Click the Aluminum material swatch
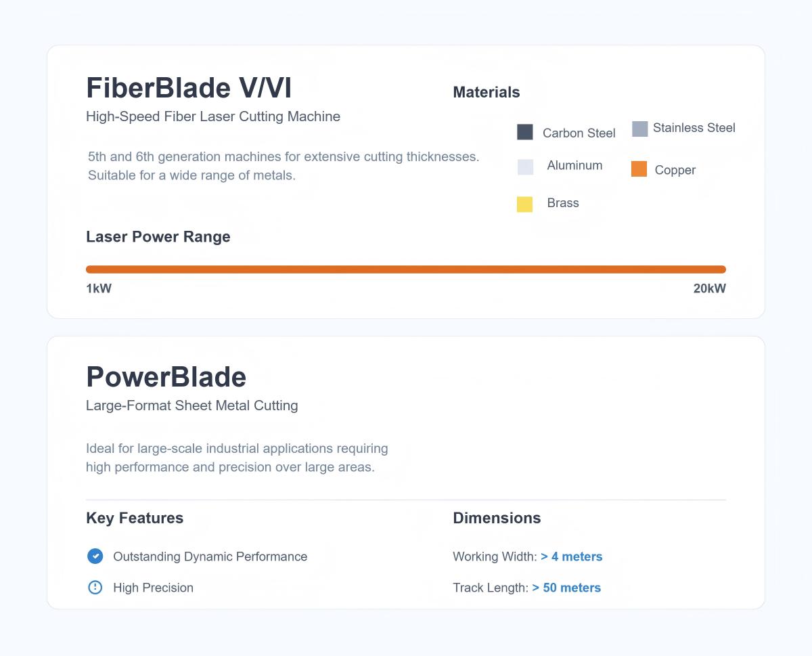812x656 pixels. (525, 167)
